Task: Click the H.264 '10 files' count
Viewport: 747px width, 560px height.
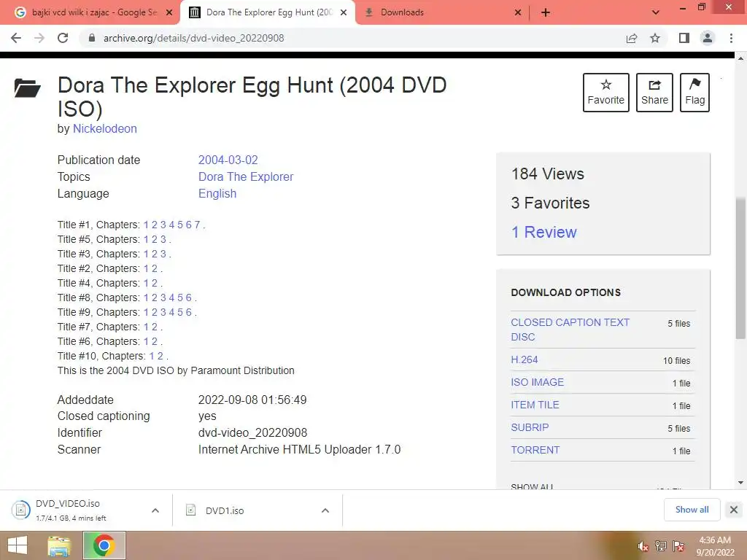Action: point(676,360)
